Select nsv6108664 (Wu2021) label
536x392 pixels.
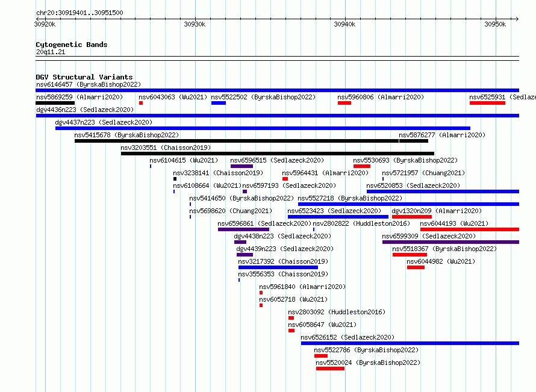pos(207,185)
